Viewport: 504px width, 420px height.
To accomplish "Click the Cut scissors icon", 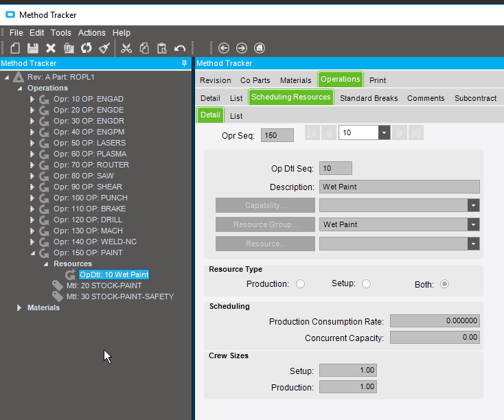I will click(x=126, y=48).
